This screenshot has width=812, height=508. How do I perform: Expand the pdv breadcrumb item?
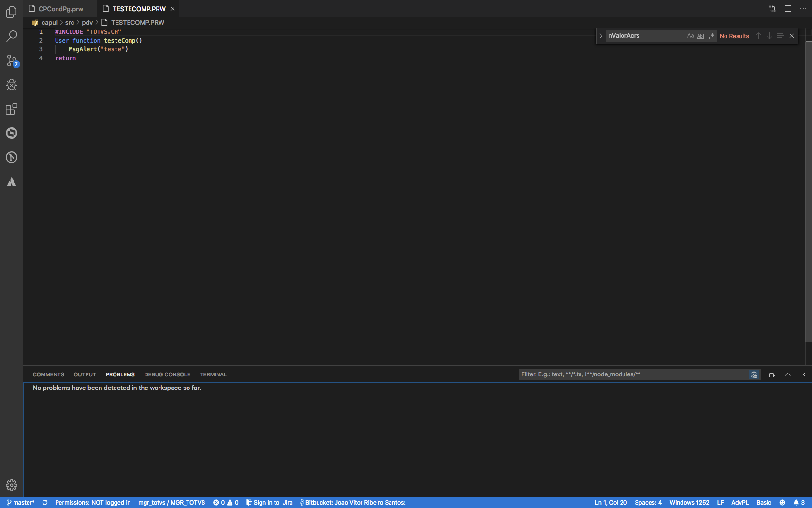click(87, 22)
